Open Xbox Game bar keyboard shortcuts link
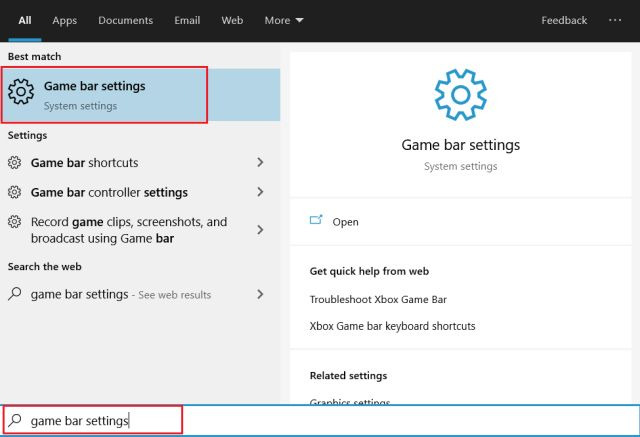The image size is (640, 437). 392,326
